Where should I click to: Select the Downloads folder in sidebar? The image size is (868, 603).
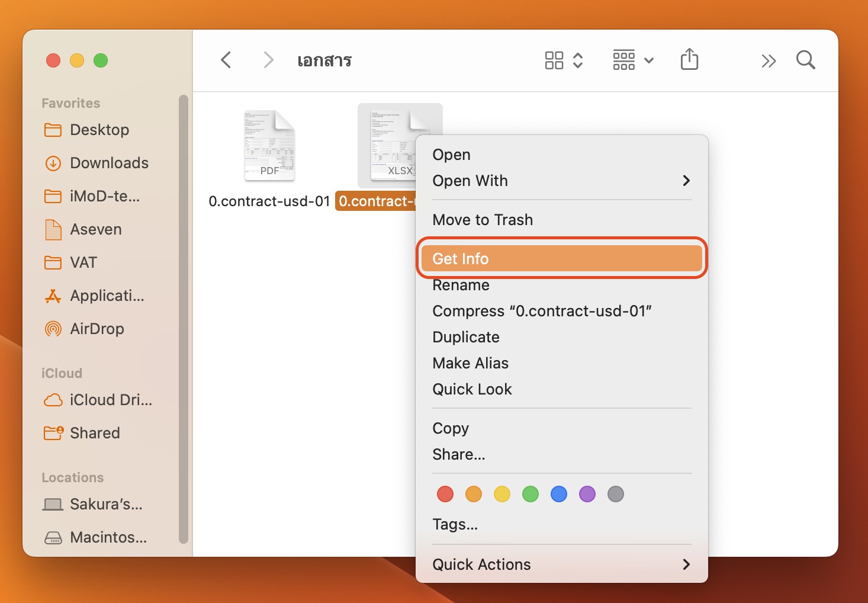tap(109, 163)
